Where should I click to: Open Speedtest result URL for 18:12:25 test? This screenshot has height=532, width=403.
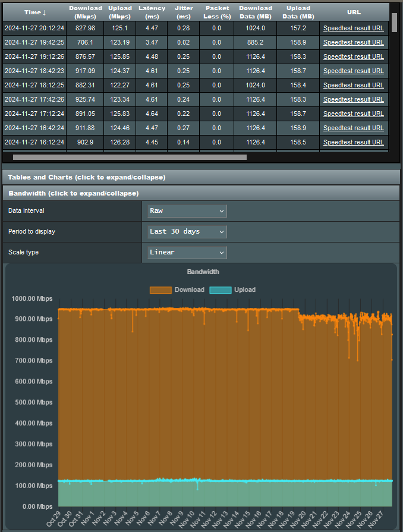(x=353, y=85)
